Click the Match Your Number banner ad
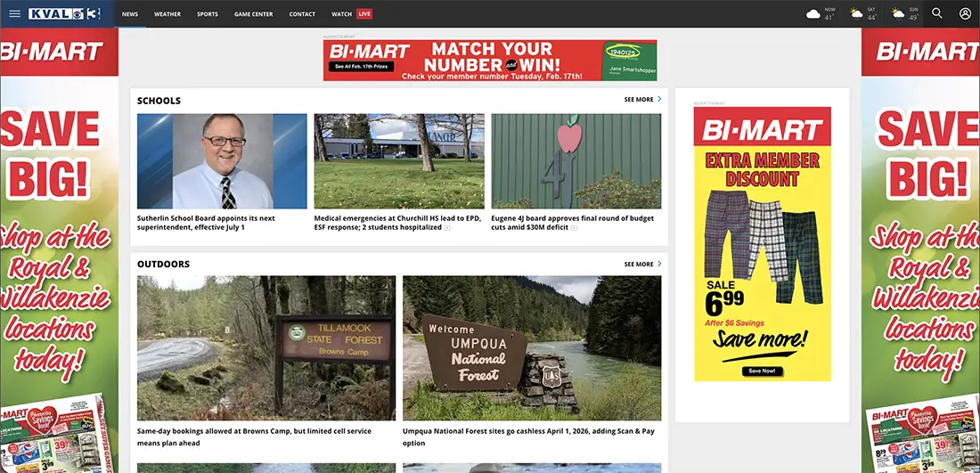The height and width of the screenshot is (473, 980). pos(490,61)
